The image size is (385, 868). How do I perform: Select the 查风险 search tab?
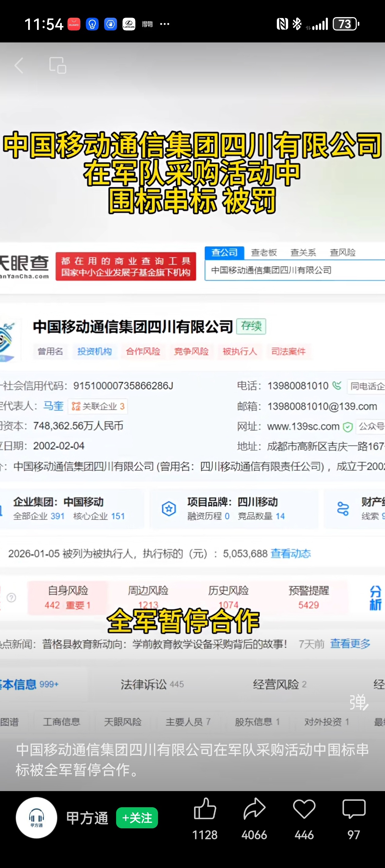(343, 252)
